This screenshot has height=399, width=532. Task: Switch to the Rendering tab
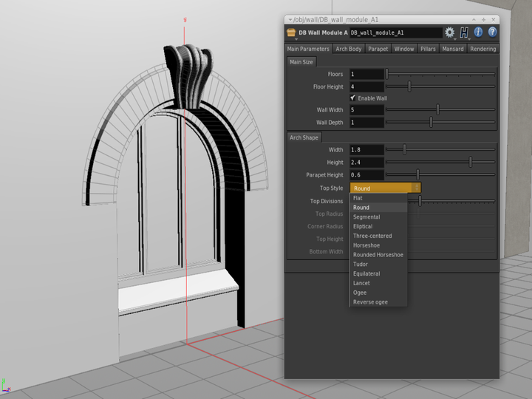click(482, 49)
